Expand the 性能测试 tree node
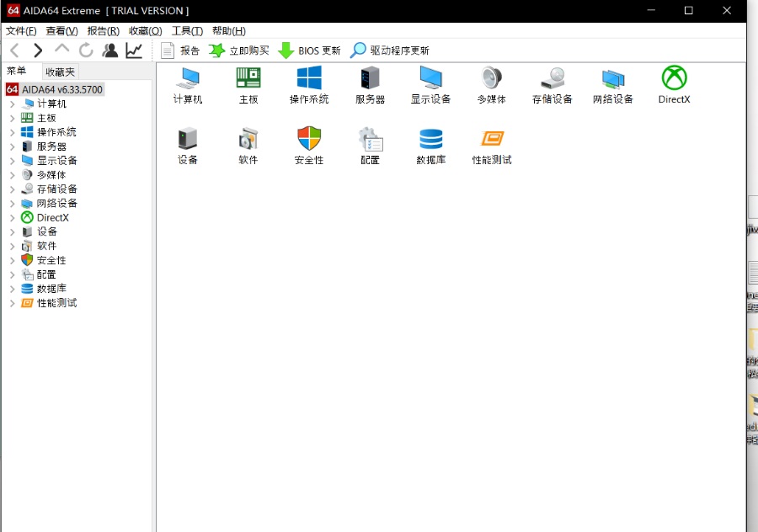 tap(12, 303)
